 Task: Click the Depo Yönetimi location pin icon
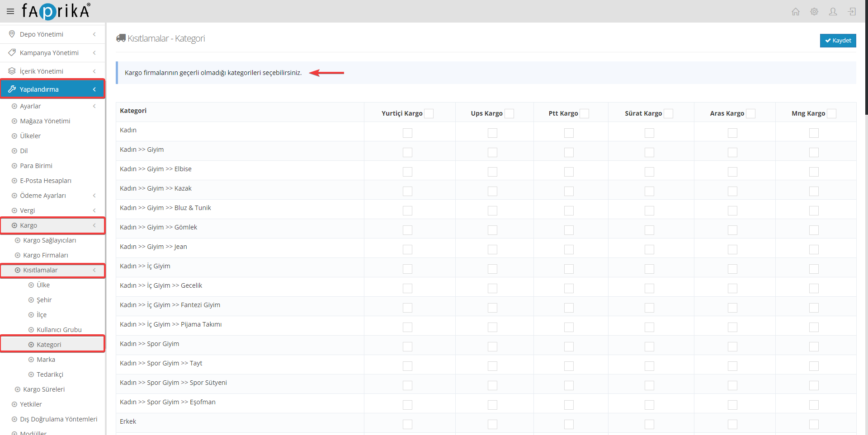point(12,34)
